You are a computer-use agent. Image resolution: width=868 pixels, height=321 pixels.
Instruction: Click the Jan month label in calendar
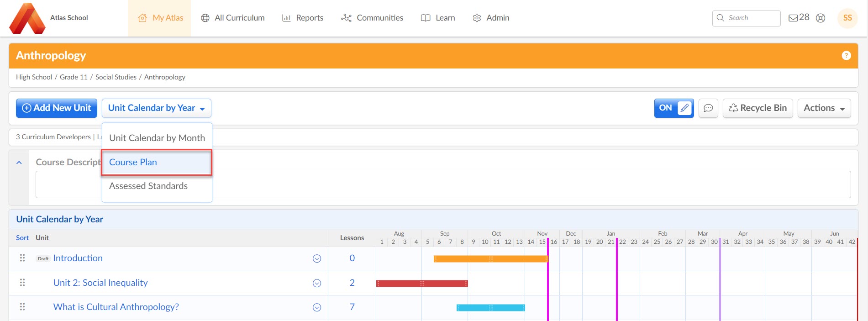[611, 233]
